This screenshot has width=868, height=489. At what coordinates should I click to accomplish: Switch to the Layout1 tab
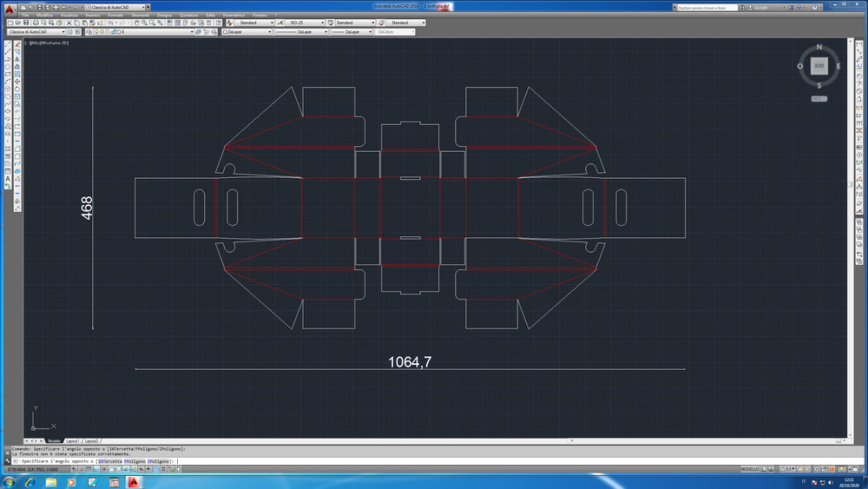pyautogui.click(x=73, y=441)
